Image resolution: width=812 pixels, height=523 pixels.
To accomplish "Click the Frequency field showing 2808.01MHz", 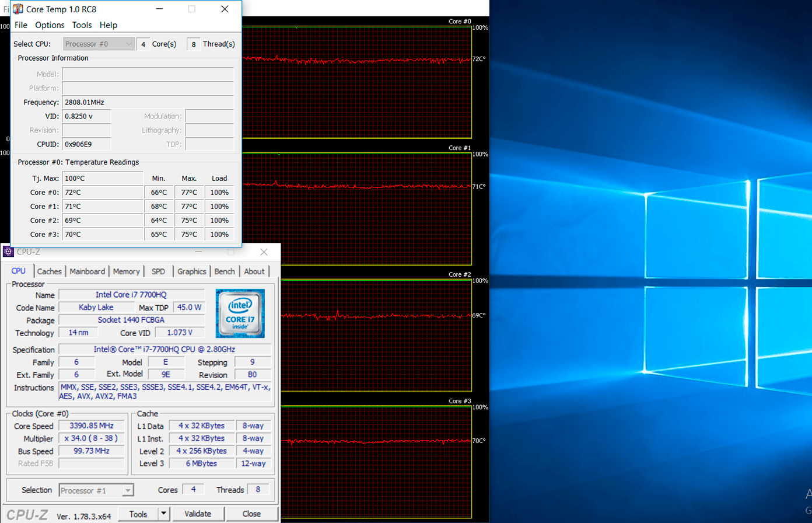I will [x=148, y=102].
